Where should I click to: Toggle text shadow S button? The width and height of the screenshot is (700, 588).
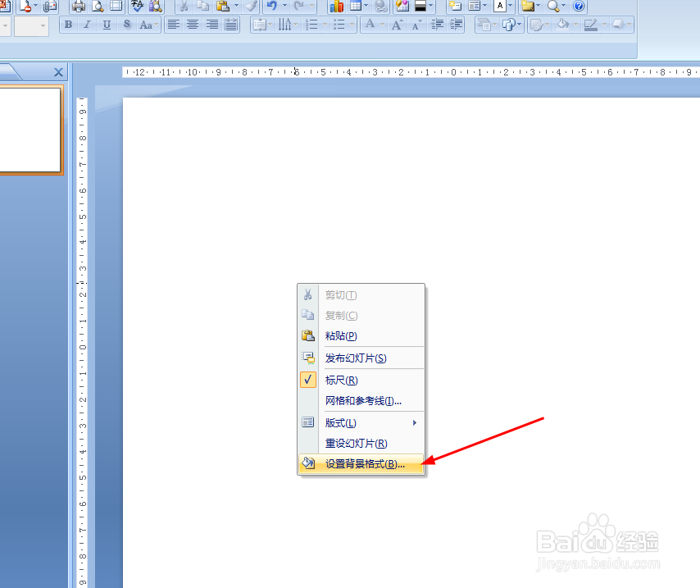pyautogui.click(x=127, y=25)
